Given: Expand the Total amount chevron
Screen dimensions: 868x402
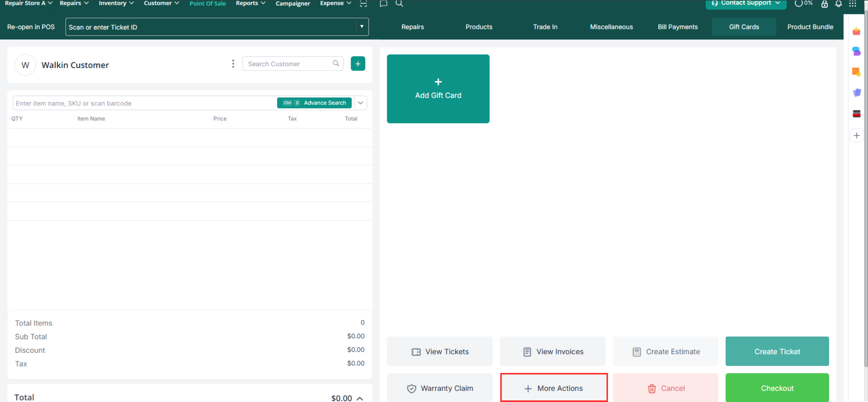Looking at the screenshot, I should [360, 398].
